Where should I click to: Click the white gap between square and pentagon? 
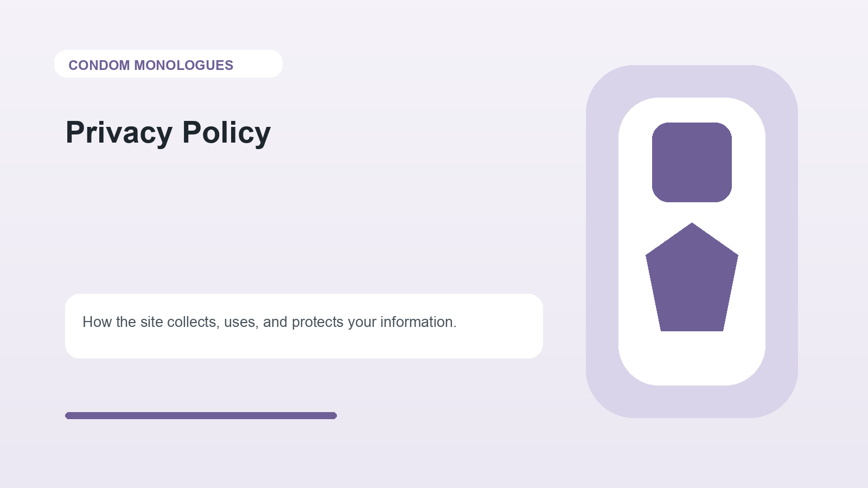point(692,212)
